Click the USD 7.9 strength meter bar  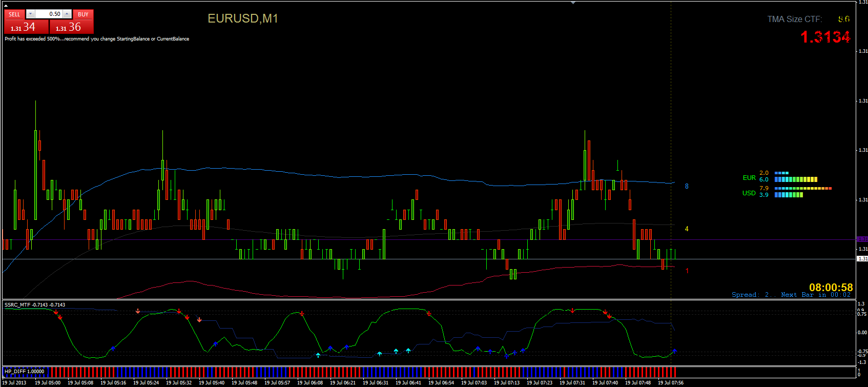point(803,189)
